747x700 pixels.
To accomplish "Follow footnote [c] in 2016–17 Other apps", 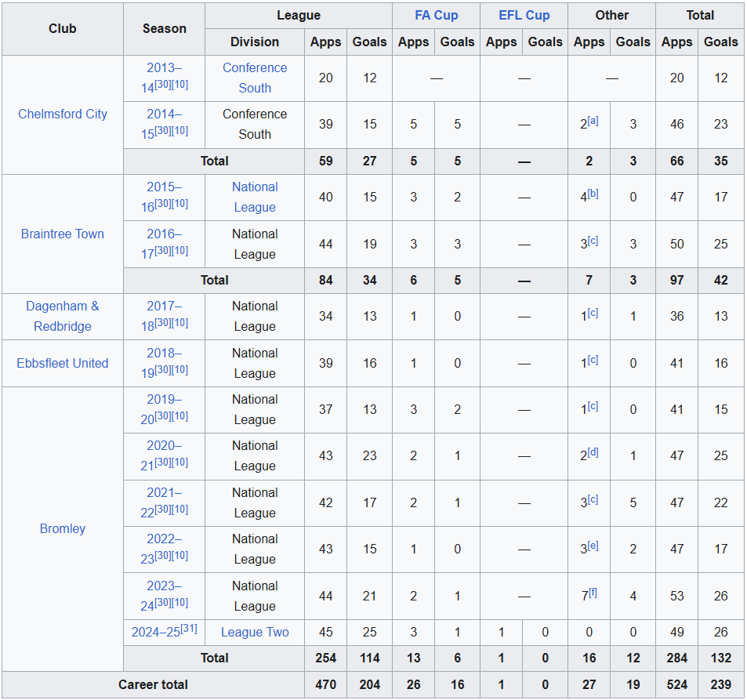I will click(x=593, y=241).
